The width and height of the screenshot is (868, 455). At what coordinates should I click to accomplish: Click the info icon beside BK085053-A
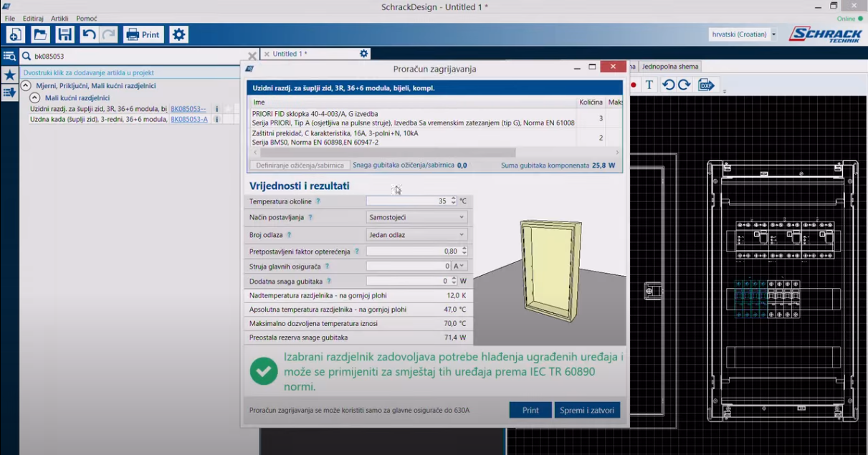[216, 120]
